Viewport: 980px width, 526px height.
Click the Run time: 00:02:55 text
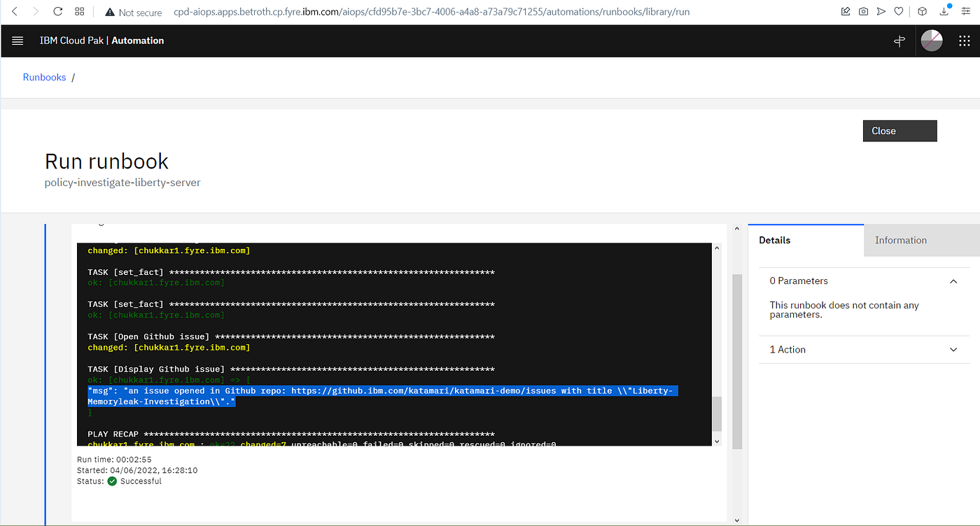coord(114,460)
